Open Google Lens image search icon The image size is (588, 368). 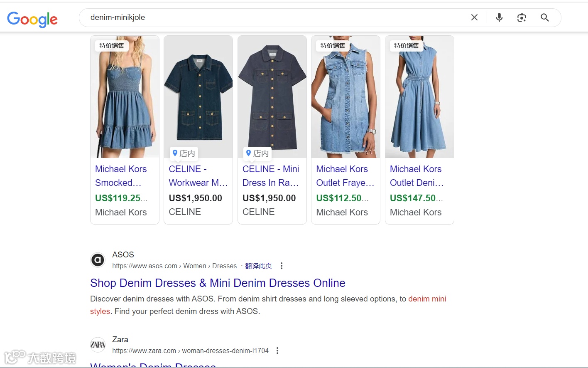[522, 17]
